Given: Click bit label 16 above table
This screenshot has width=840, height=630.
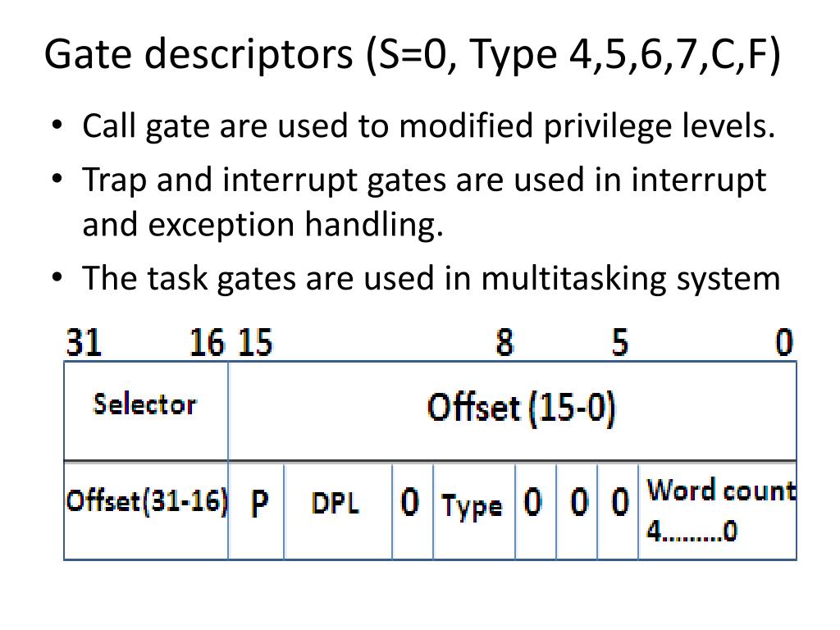Looking at the screenshot, I should (207, 342).
